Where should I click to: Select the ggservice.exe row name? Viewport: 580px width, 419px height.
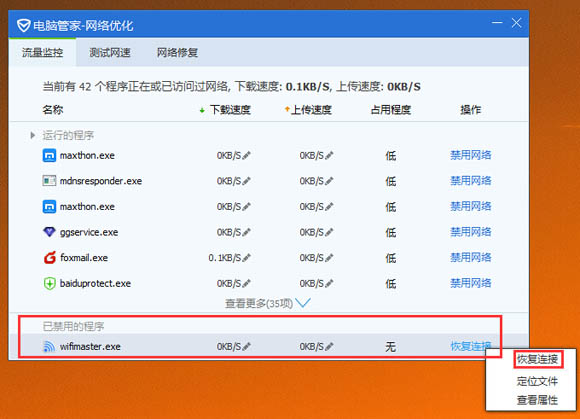pos(89,232)
